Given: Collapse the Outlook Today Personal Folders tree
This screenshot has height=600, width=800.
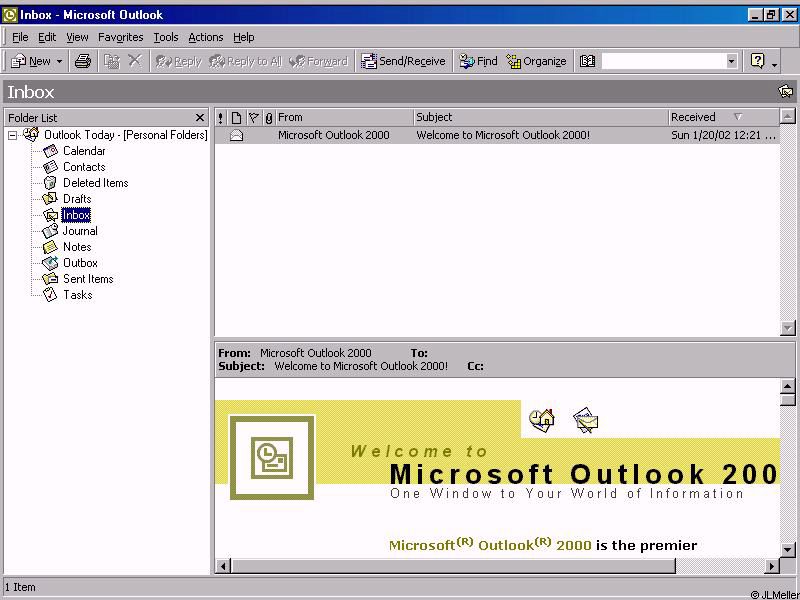Looking at the screenshot, I should [x=13, y=135].
